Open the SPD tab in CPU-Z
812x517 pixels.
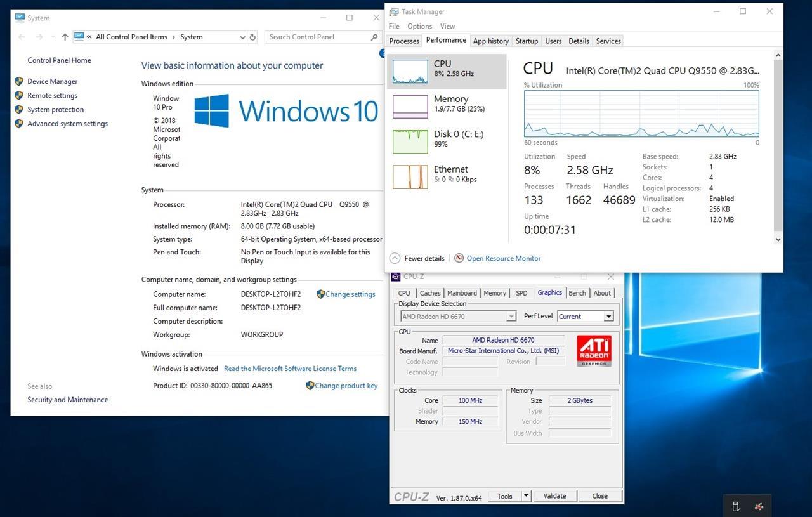point(521,293)
